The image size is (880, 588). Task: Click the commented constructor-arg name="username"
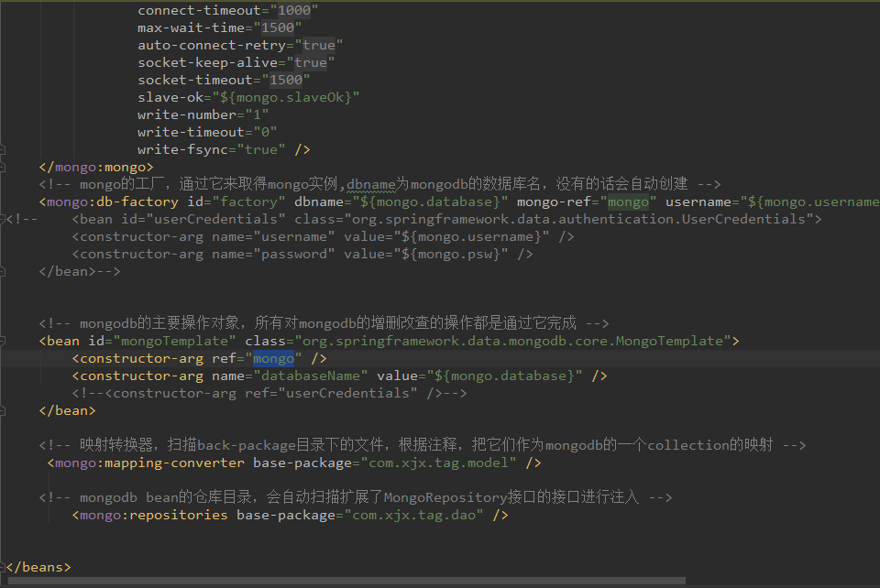tap(203, 236)
